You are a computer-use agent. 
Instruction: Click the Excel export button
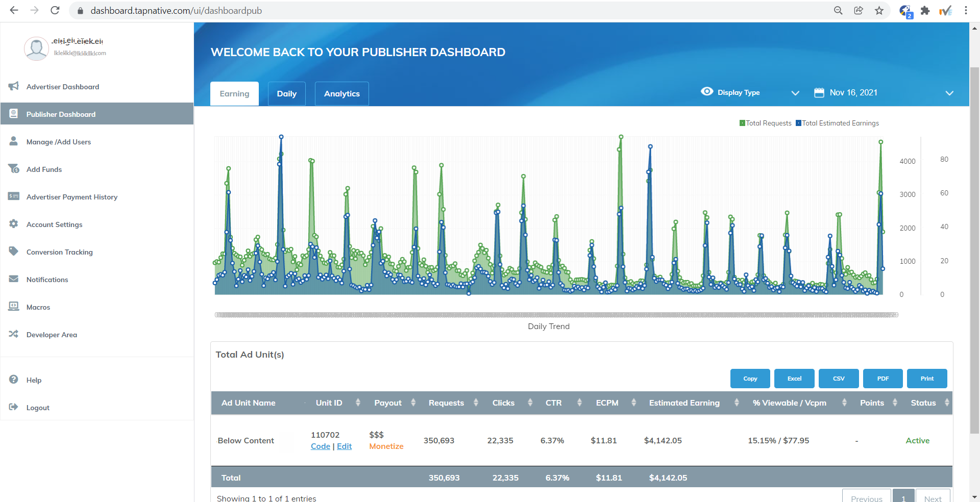794,379
